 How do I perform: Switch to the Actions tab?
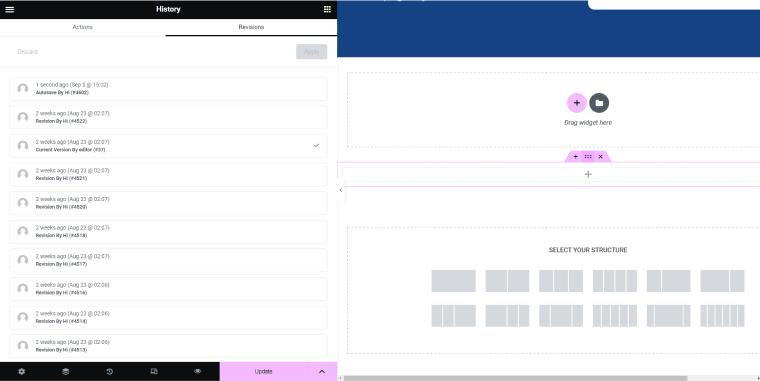[82, 27]
